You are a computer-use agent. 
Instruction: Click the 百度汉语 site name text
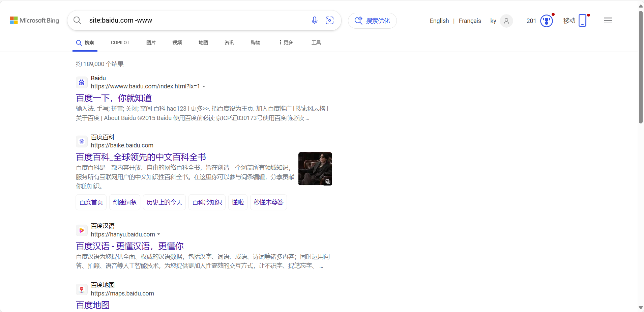(x=103, y=226)
